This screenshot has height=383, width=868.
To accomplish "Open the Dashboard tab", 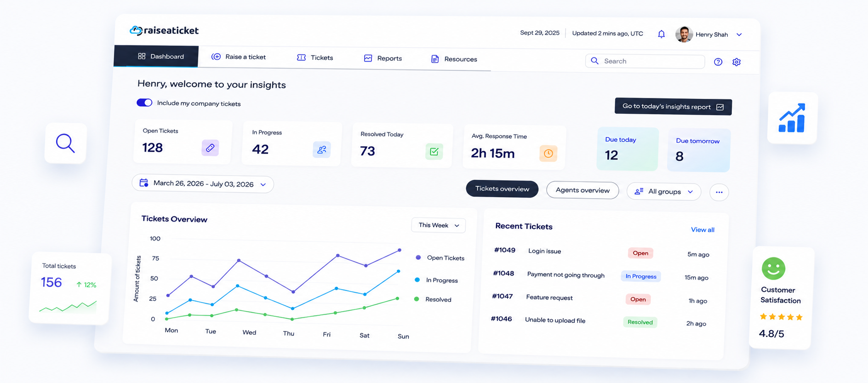I will coord(156,56).
